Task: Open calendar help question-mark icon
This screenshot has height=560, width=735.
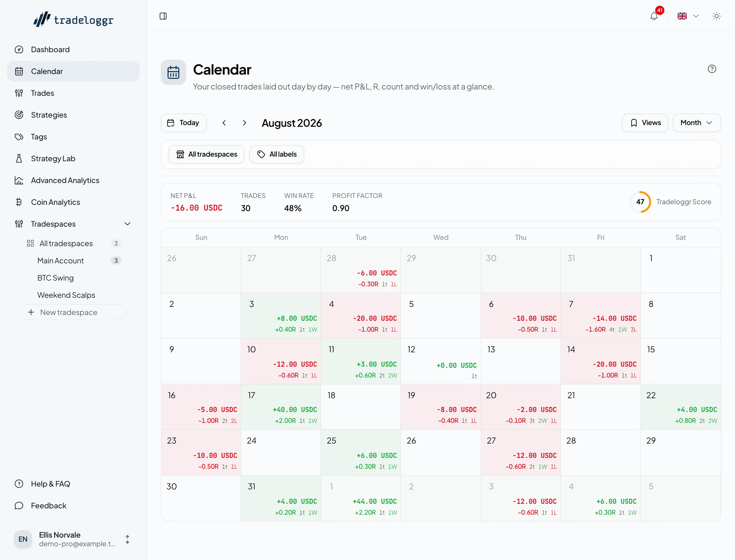Action: (x=712, y=69)
